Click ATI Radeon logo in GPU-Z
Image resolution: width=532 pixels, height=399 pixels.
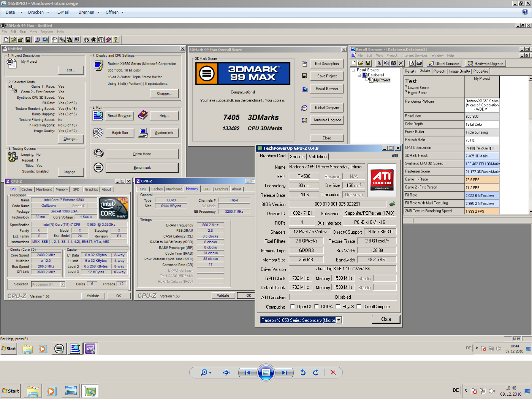tap(382, 180)
